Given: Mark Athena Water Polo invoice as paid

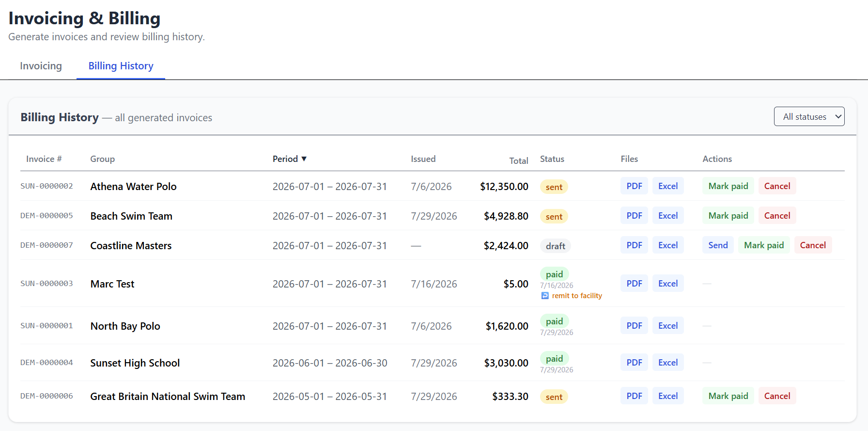Looking at the screenshot, I should (x=728, y=186).
